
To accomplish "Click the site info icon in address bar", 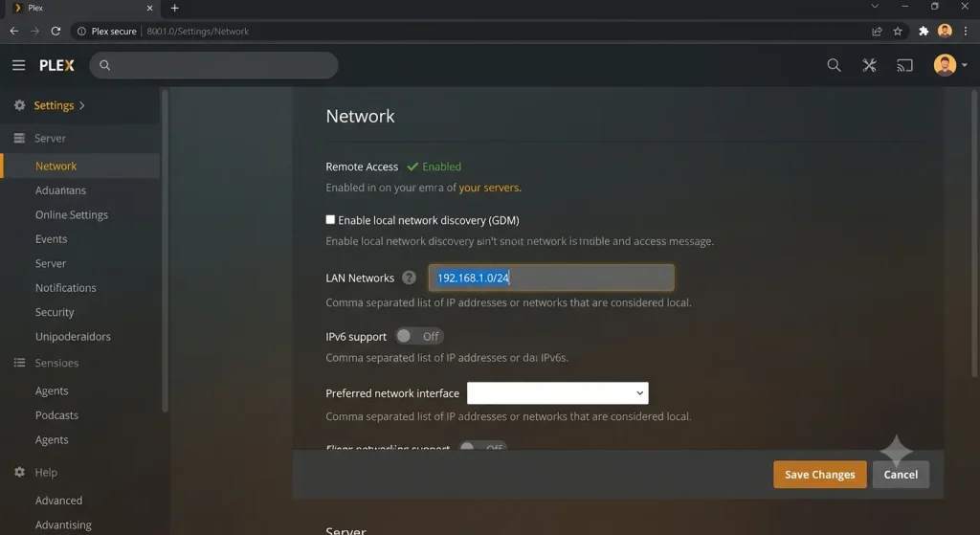I will coord(81,32).
